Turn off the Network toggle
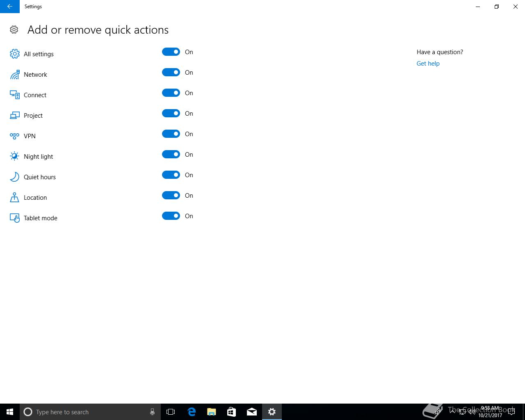This screenshot has height=420, width=525. click(171, 72)
